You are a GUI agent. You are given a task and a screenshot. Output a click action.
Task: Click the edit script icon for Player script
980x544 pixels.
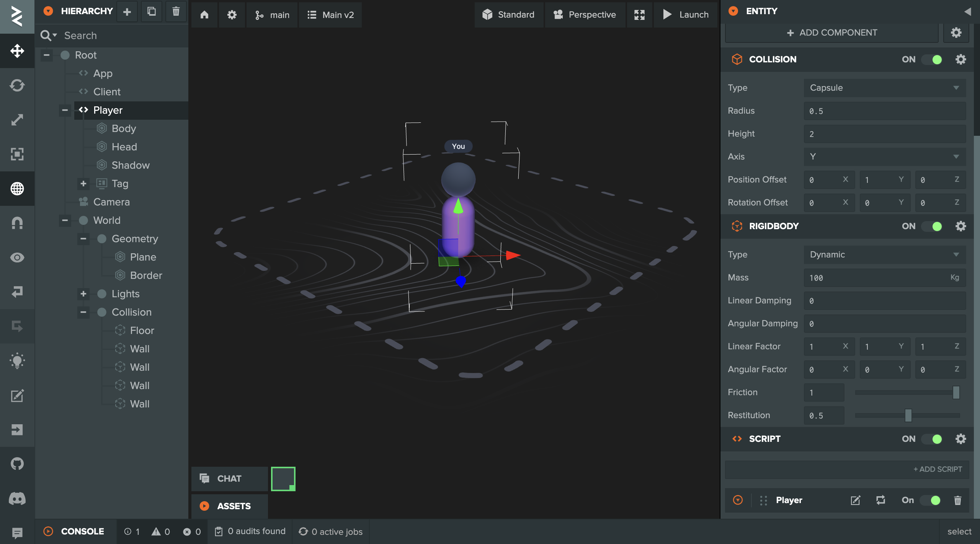[x=855, y=500]
